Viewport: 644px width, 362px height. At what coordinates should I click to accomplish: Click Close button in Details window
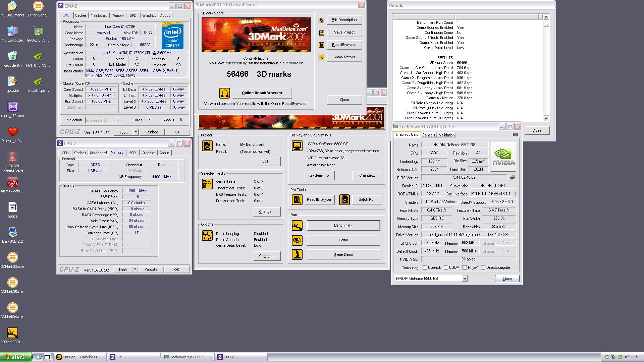pos(537,131)
